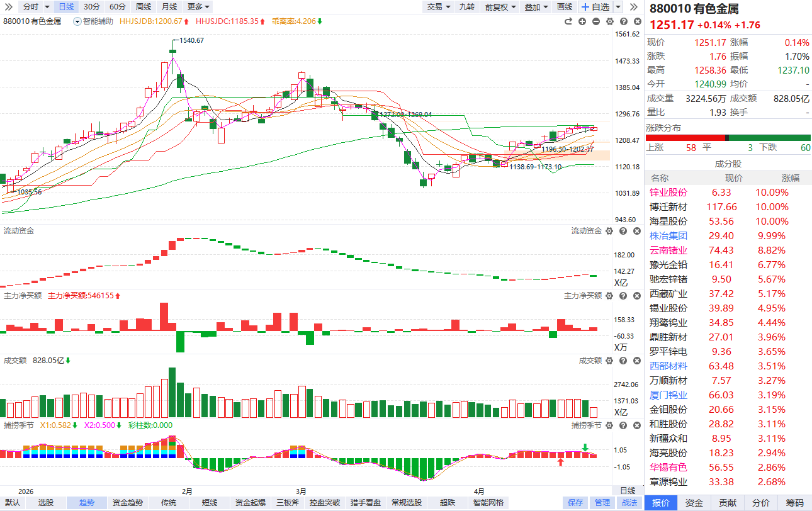This screenshot has width=812, height=511.
Task: Open help for the main chart indicator
Action: coord(623,21)
